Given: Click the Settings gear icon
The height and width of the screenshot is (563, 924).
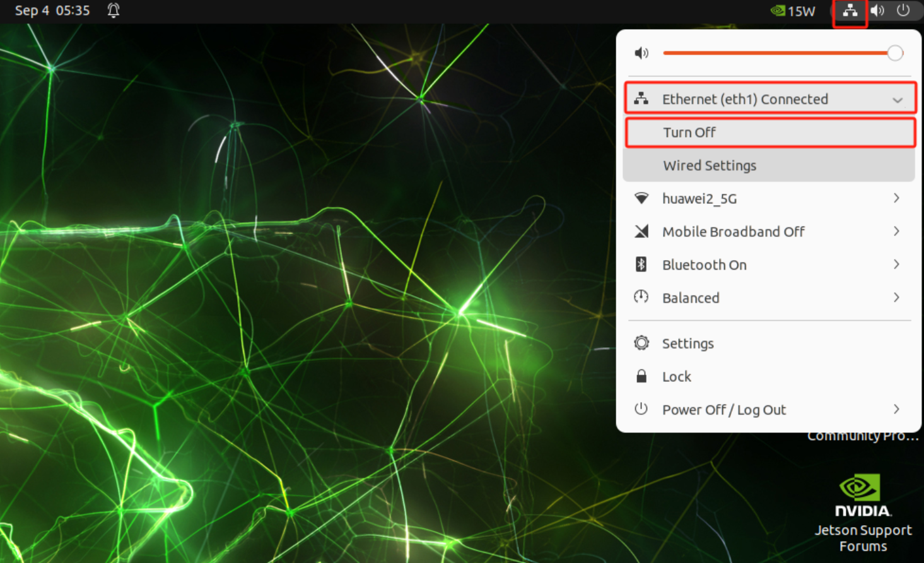Looking at the screenshot, I should pos(641,343).
